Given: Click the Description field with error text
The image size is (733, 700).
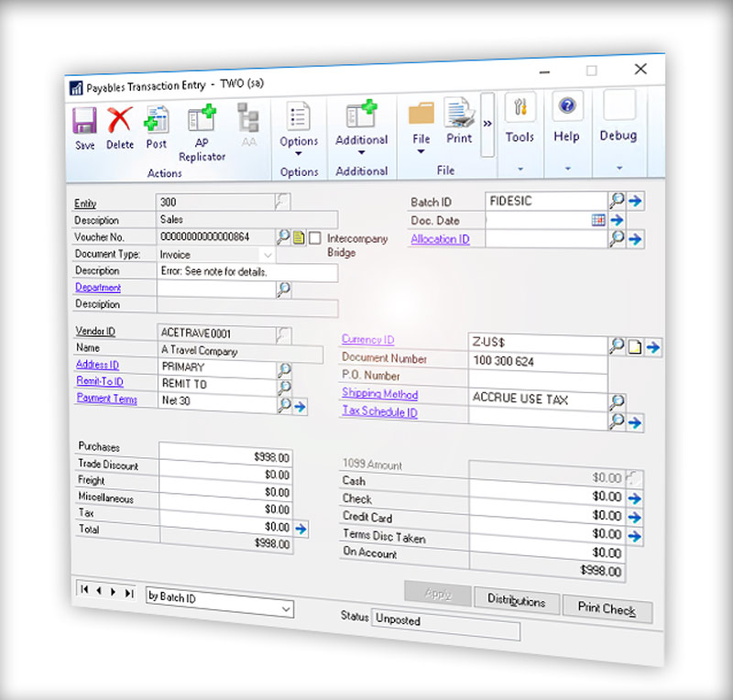Looking at the screenshot, I should click(x=247, y=272).
